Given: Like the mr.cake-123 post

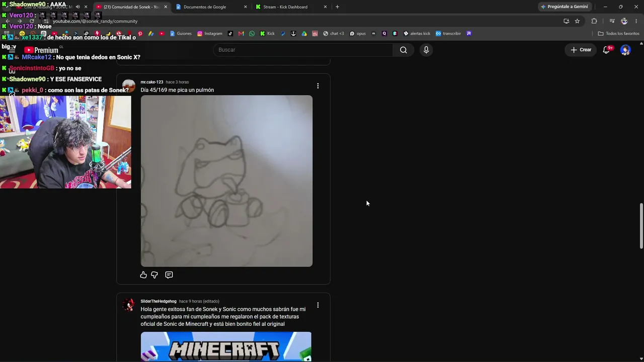Looking at the screenshot, I should (143, 275).
